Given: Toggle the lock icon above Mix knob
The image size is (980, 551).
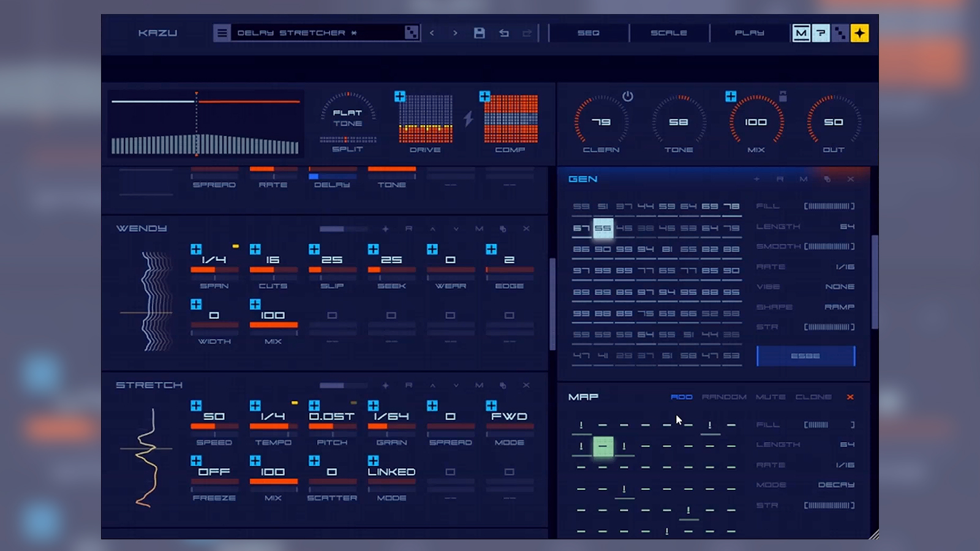Looking at the screenshot, I should coord(783,96).
